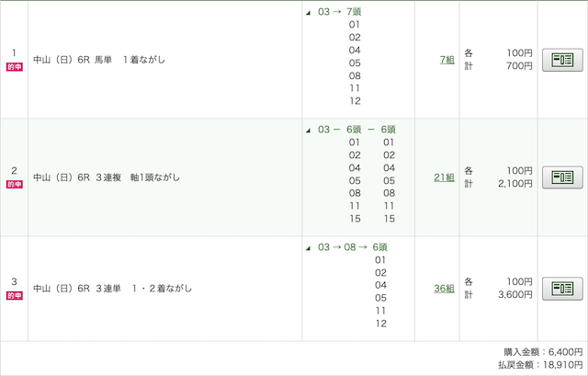
Task: Collapse the 03 − 6頭 − 6頭 combination list
Action: coord(308,131)
